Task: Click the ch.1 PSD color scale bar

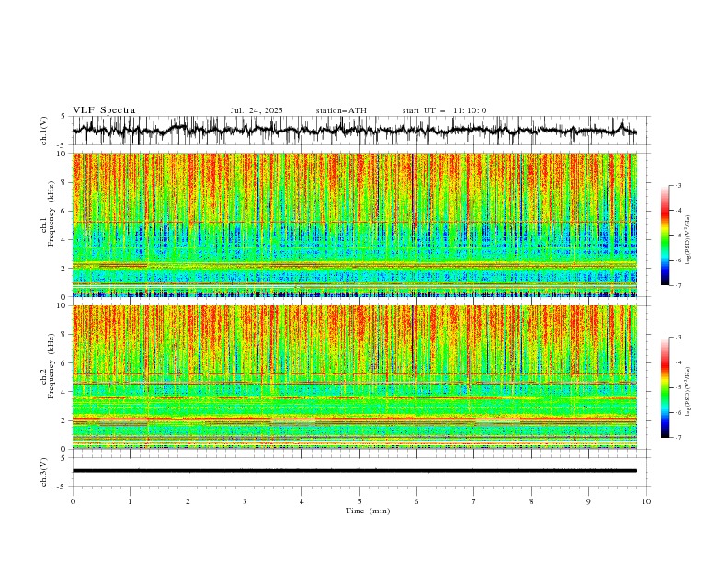Action: (665, 236)
